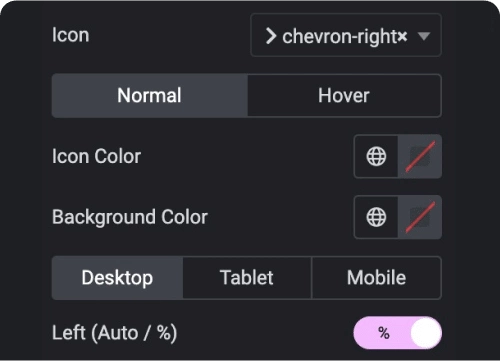The width and height of the screenshot is (500, 361).
Task: Click the Background Color label
Action: (130, 217)
